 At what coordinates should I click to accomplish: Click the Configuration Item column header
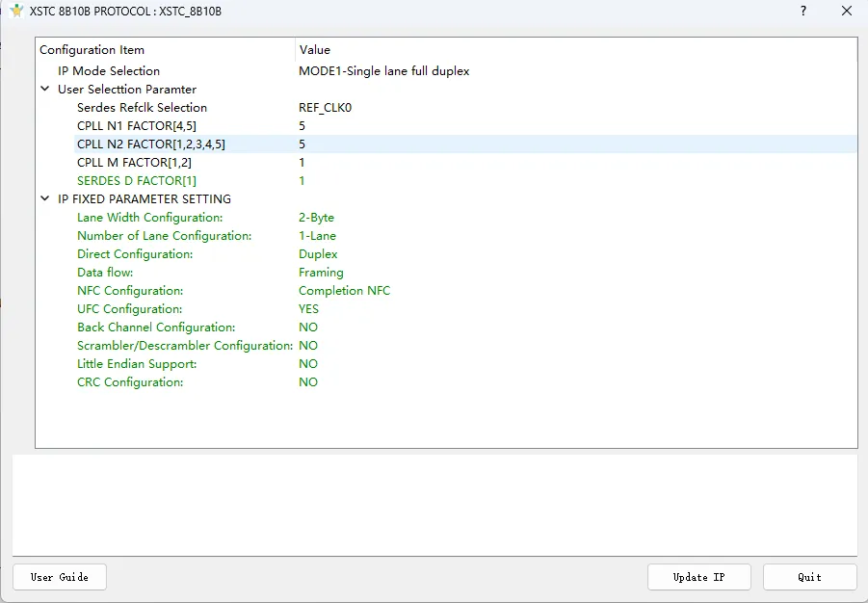pos(92,50)
